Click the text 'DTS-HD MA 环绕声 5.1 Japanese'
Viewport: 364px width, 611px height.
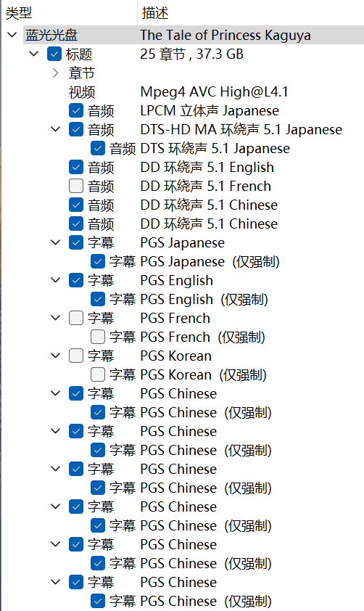(241, 129)
